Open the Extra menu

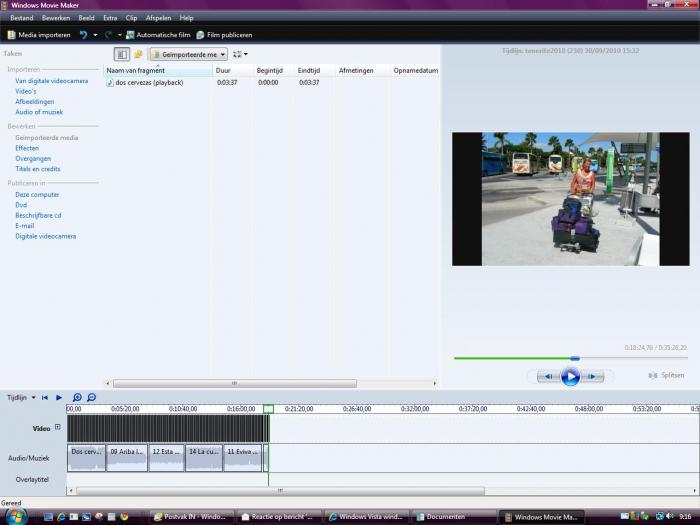pyautogui.click(x=110, y=18)
